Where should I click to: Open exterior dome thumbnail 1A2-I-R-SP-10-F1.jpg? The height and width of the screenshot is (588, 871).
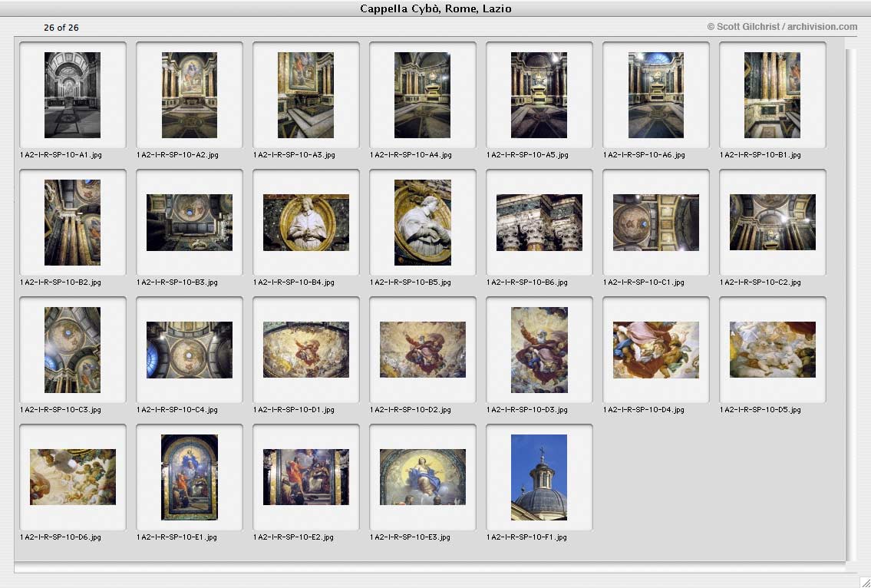pos(539,477)
